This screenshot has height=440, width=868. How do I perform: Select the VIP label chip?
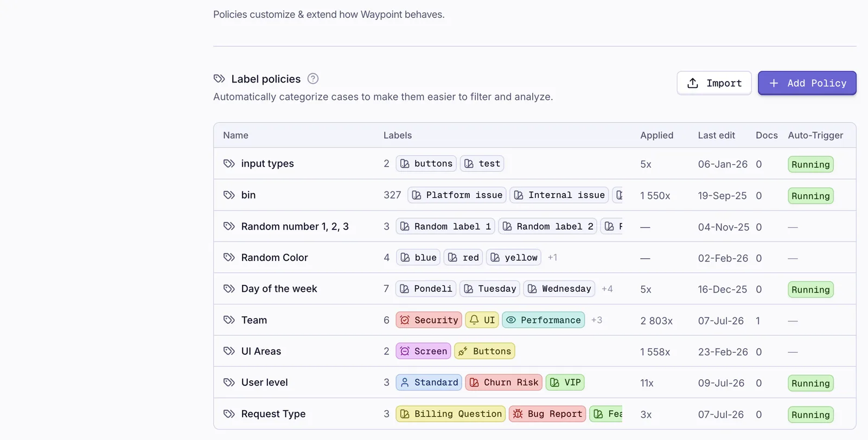pos(565,382)
